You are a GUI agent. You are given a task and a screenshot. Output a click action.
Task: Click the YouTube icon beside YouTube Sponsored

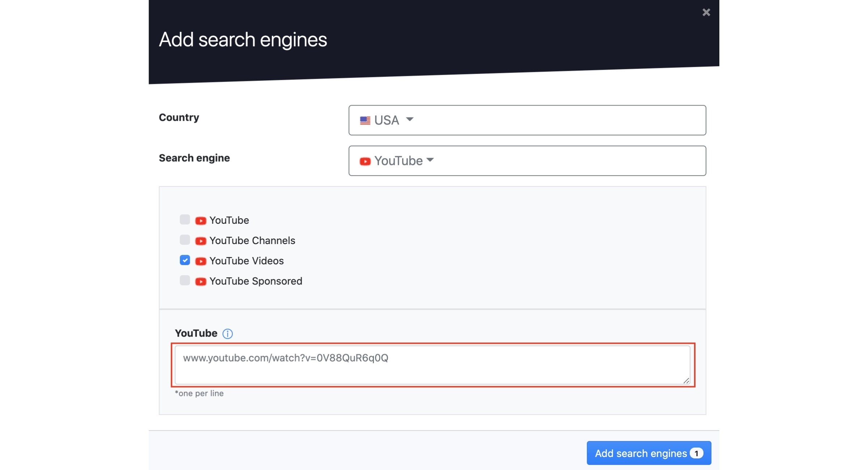(201, 281)
